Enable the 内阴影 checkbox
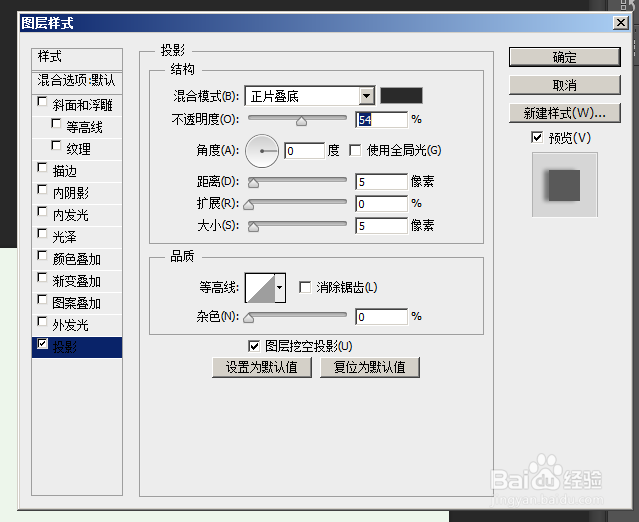The image size is (639, 522). [42, 189]
